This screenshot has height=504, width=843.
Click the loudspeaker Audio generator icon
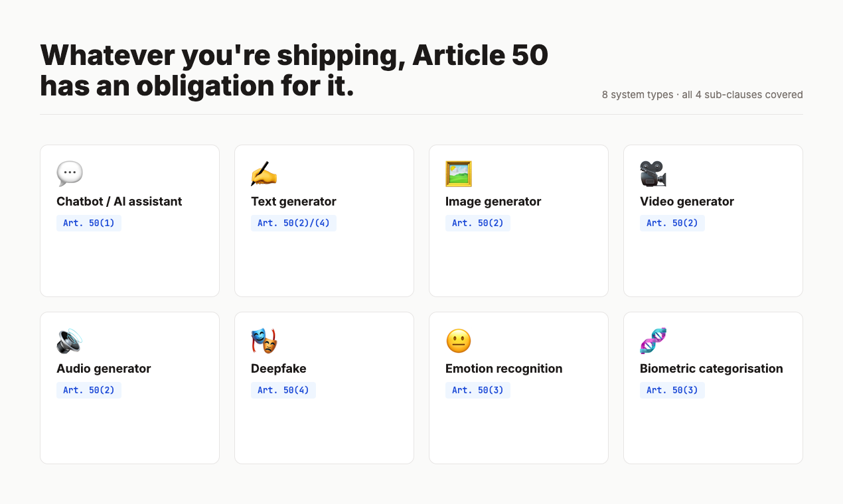pyautogui.click(x=70, y=340)
